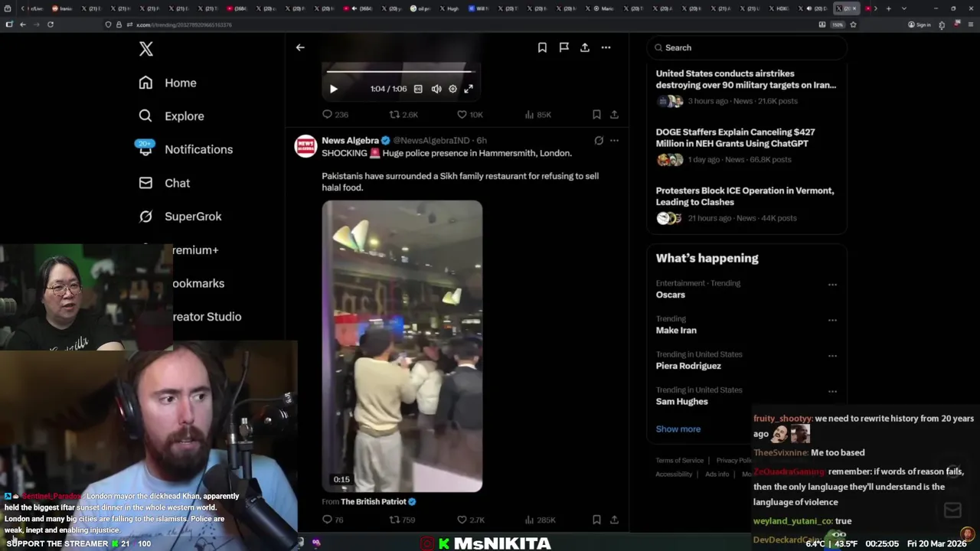Like the post with 10K likes

tap(469, 115)
